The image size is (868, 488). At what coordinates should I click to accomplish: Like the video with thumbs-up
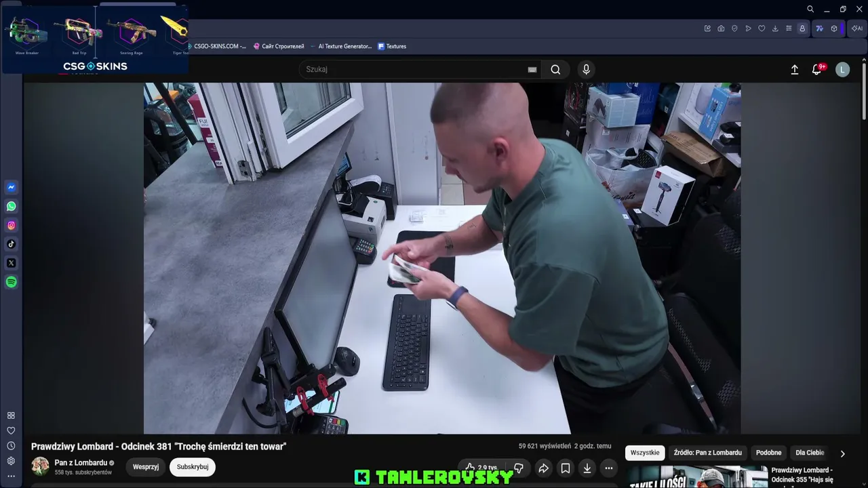[481, 468]
